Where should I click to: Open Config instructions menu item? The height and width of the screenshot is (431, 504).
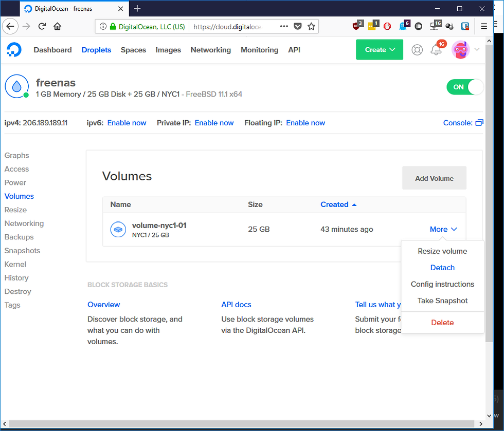pos(442,284)
